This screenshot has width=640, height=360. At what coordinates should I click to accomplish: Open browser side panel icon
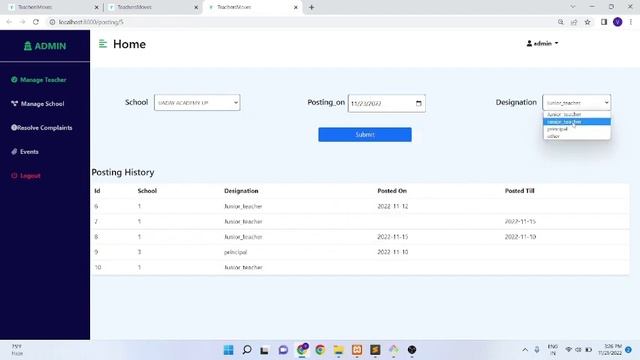pos(604,22)
